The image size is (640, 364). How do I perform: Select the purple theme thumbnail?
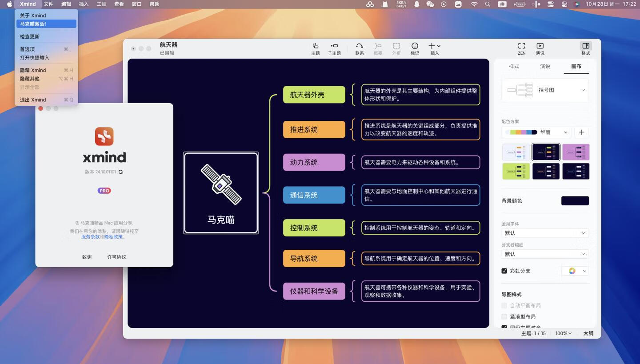pyautogui.click(x=576, y=152)
